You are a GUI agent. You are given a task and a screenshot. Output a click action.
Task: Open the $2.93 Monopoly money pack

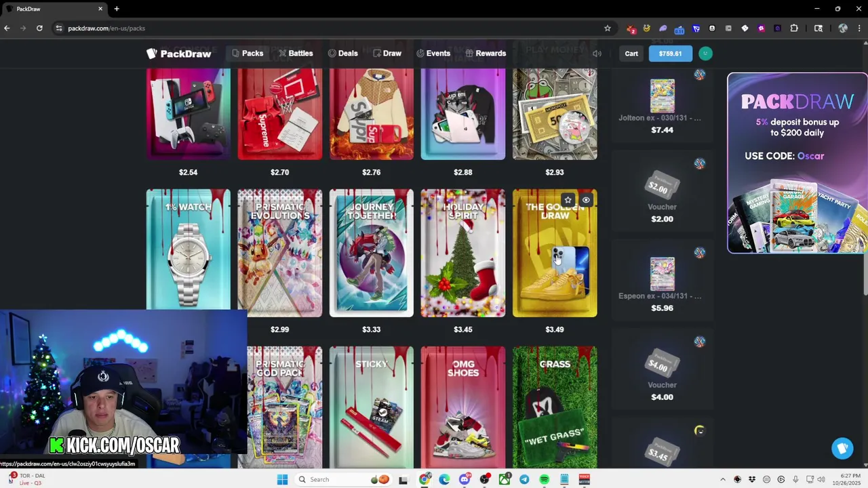(555, 114)
